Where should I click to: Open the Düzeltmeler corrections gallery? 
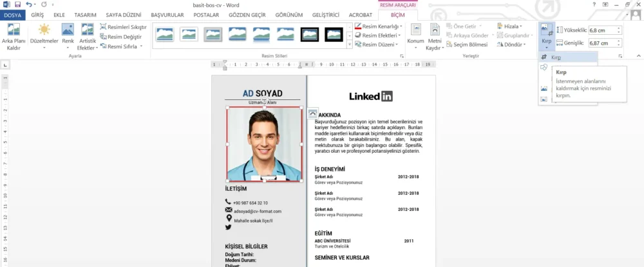click(x=44, y=37)
